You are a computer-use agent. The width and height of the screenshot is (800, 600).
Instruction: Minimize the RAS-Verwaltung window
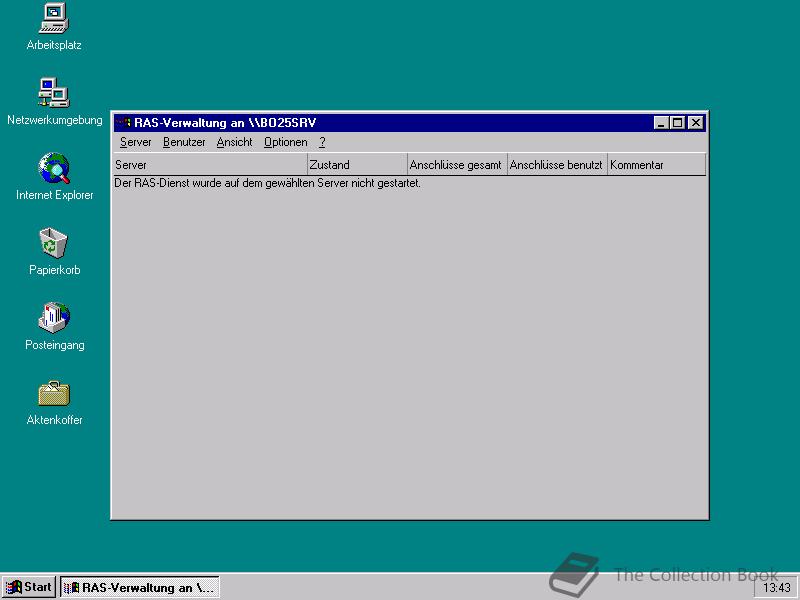point(661,122)
